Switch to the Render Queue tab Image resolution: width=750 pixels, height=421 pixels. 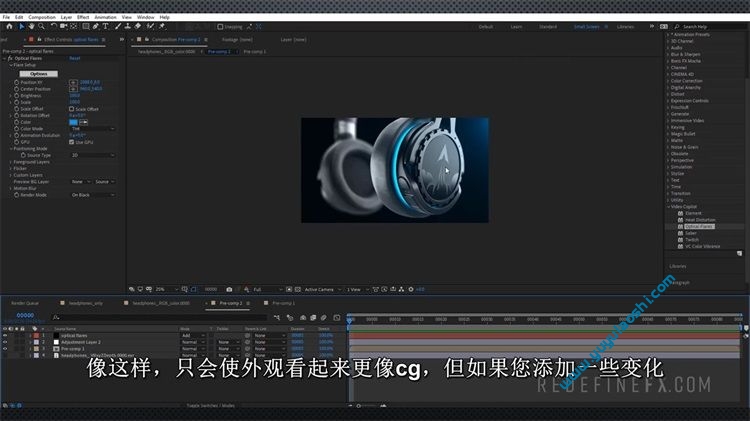click(25, 303)
